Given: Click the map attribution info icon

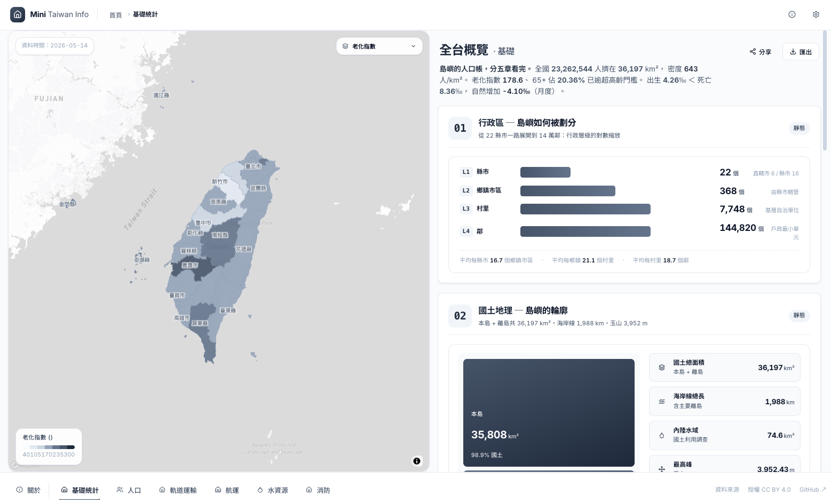Looking at the screenshot, I should 417,461.
